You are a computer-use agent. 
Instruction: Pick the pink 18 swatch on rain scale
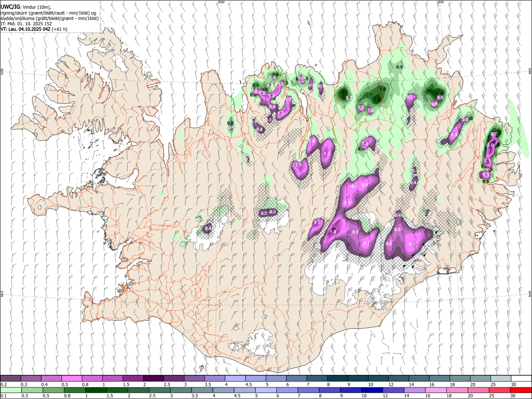coord(457,390)
